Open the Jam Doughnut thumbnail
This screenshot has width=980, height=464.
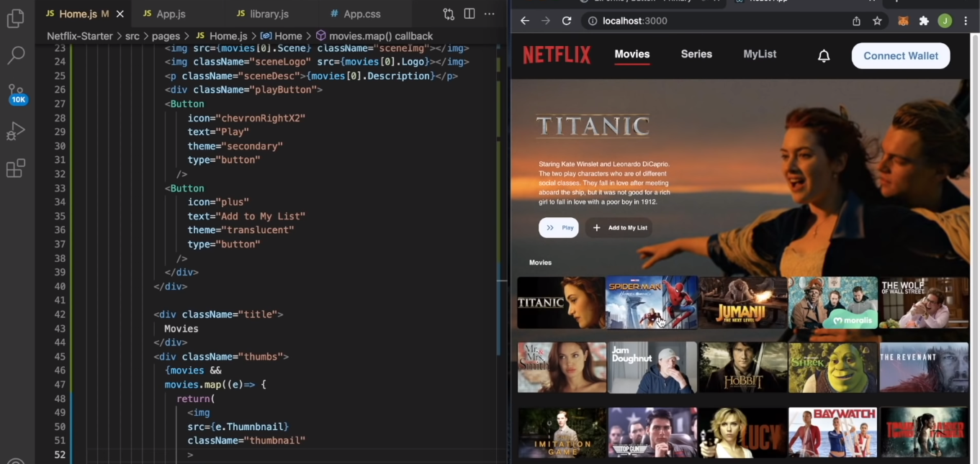[652, 367]
